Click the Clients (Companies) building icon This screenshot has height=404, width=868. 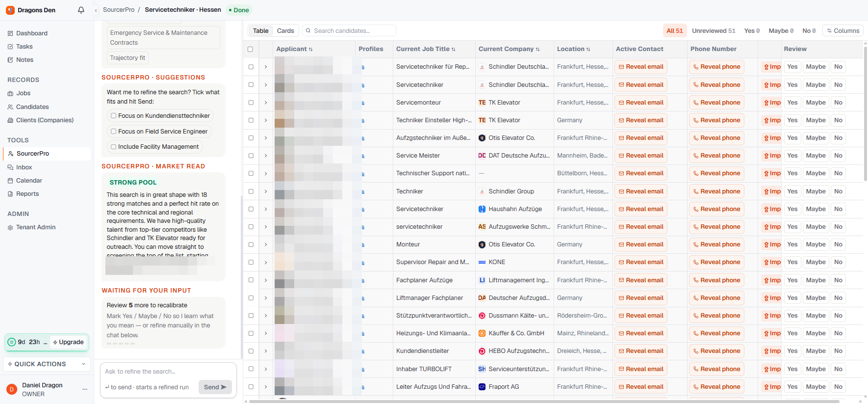(x=10, y=120)
